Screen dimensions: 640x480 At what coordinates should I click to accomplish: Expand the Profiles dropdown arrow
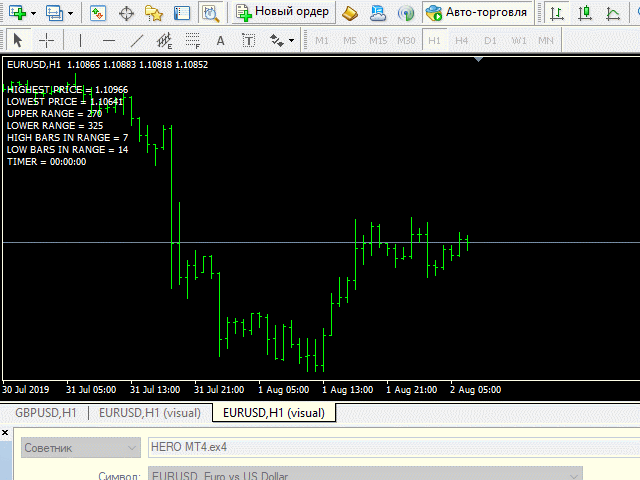point(70,13)
